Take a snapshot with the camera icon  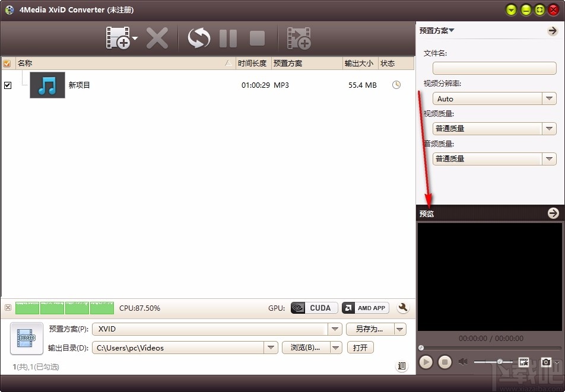[x=547, y=362]
